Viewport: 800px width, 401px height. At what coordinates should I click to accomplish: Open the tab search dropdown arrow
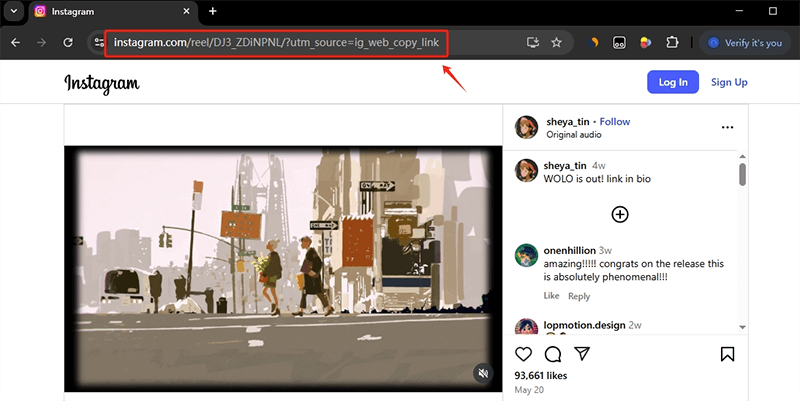pyautogui.click(x=14, y=11)
